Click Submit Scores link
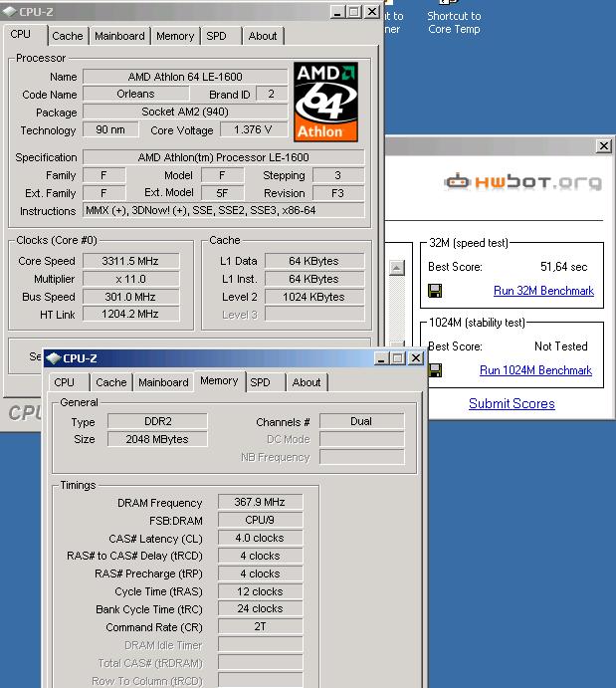616x688 pixels. [x=512, y=403]
